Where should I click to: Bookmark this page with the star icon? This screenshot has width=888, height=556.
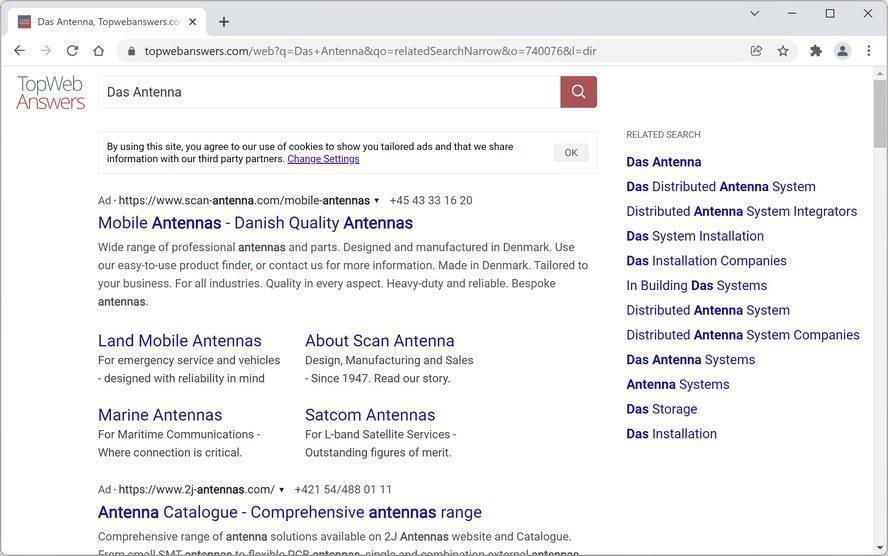783,51
